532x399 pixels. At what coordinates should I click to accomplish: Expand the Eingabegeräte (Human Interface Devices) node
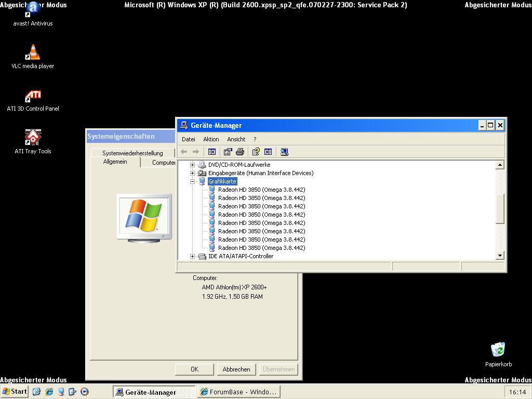[192, 173]
